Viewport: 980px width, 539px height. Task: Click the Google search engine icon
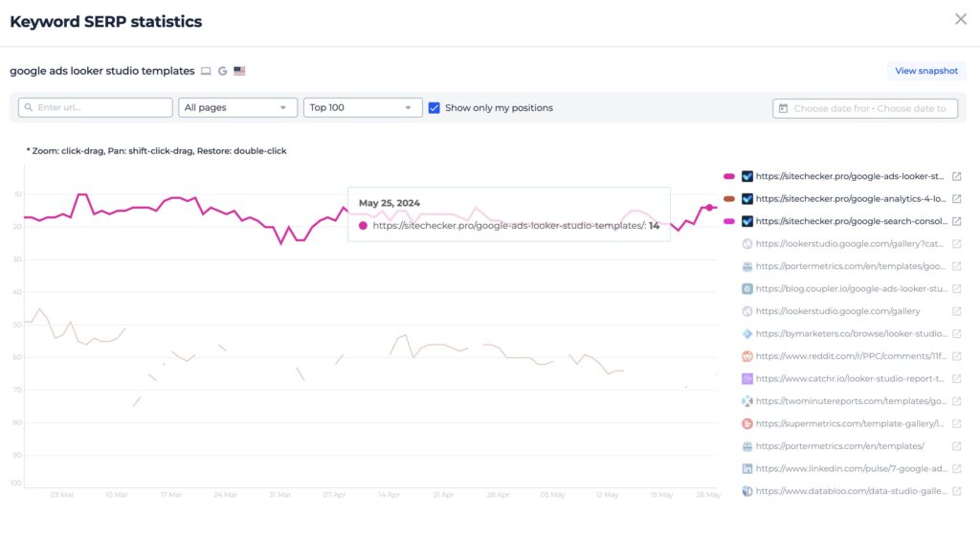(222, 71)
